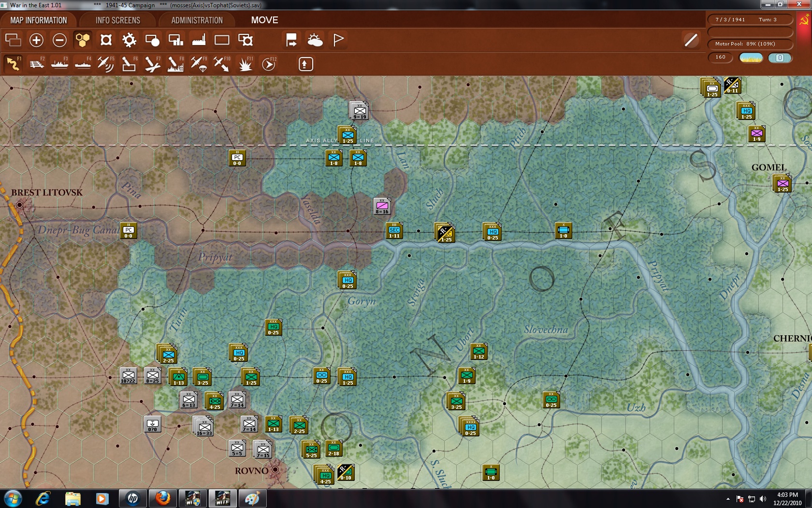Click the volume speaker tray icon
812x508 pixels.
tap(763, 499)
